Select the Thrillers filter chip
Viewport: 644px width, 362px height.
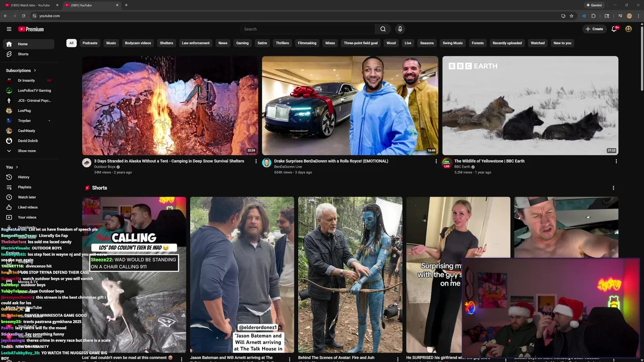[282, 43]
